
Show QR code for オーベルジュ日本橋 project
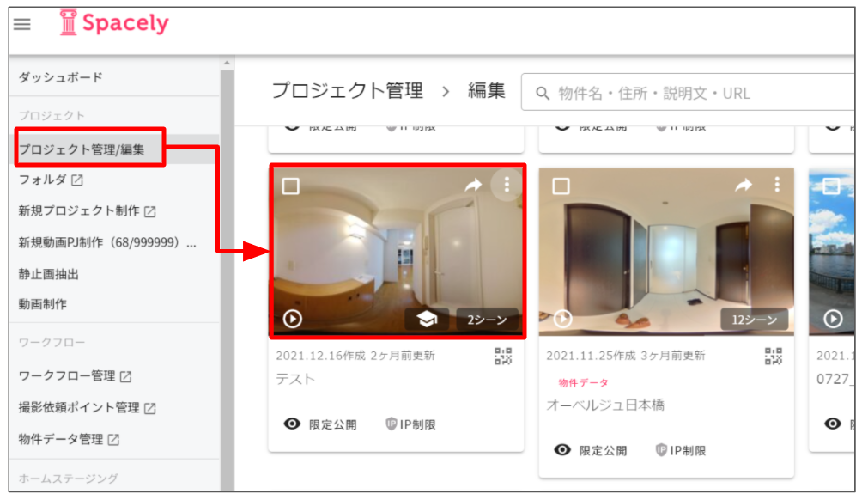774,356
